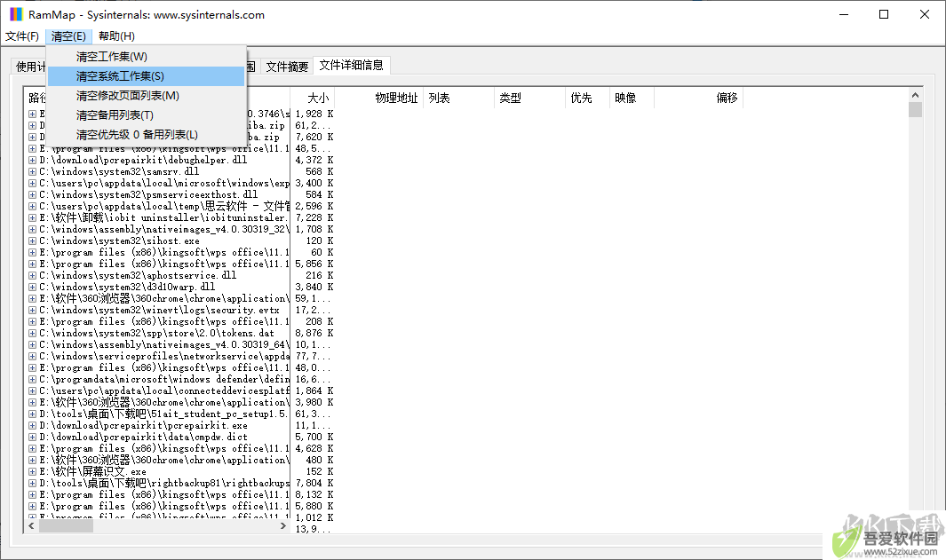Close the RamMap window
The width and height of the screenshot is (946, 560).
925,14
